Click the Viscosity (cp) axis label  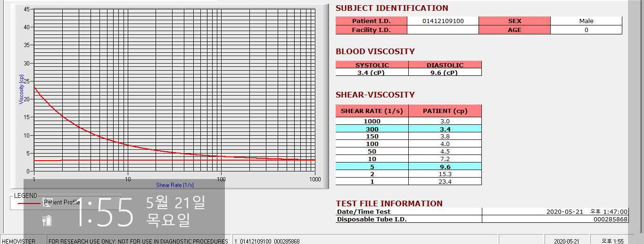[x=21, y=89]
